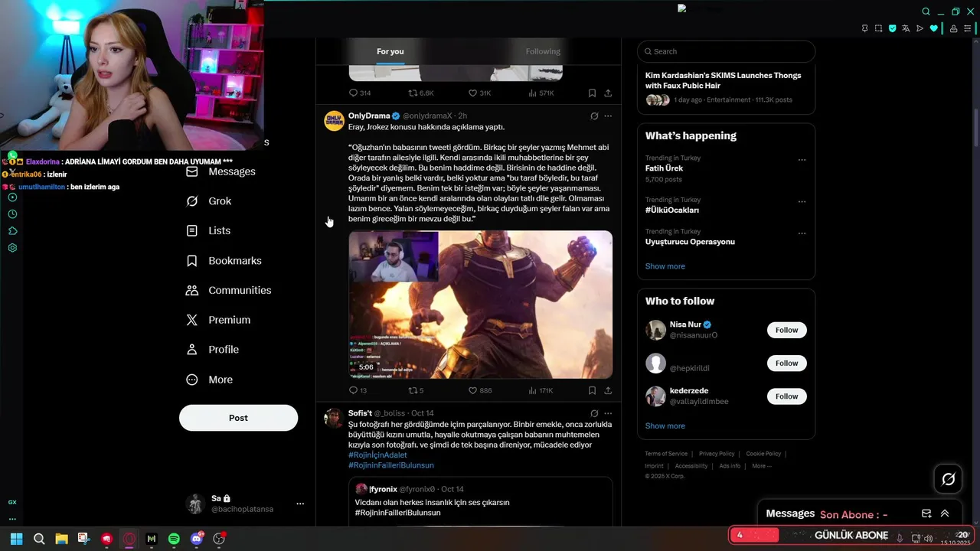Share the top post with 571K views
Viewport: 980px width, 551px height.
click(x=608, y=93)
